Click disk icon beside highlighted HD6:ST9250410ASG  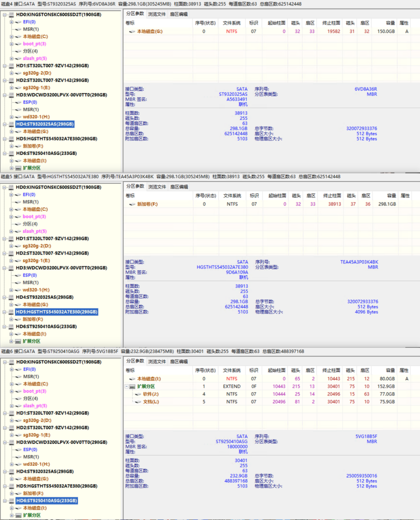tap(11, 501)
